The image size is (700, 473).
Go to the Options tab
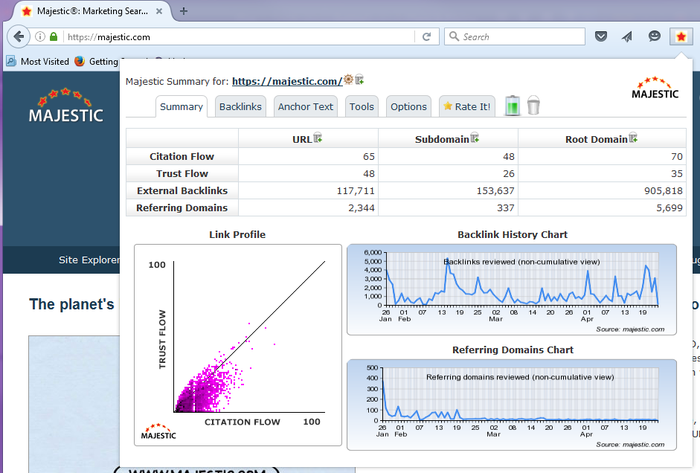click(408, 107)
